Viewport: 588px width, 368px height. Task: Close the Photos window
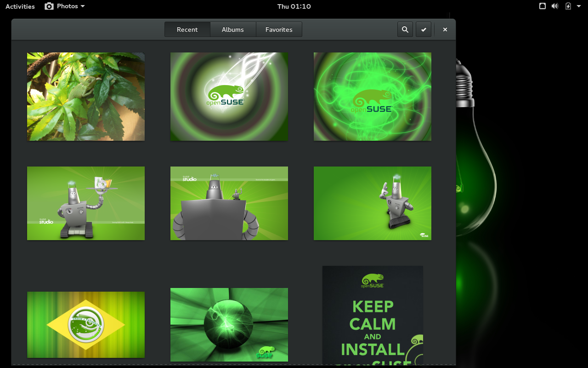(x=445, y=29)
